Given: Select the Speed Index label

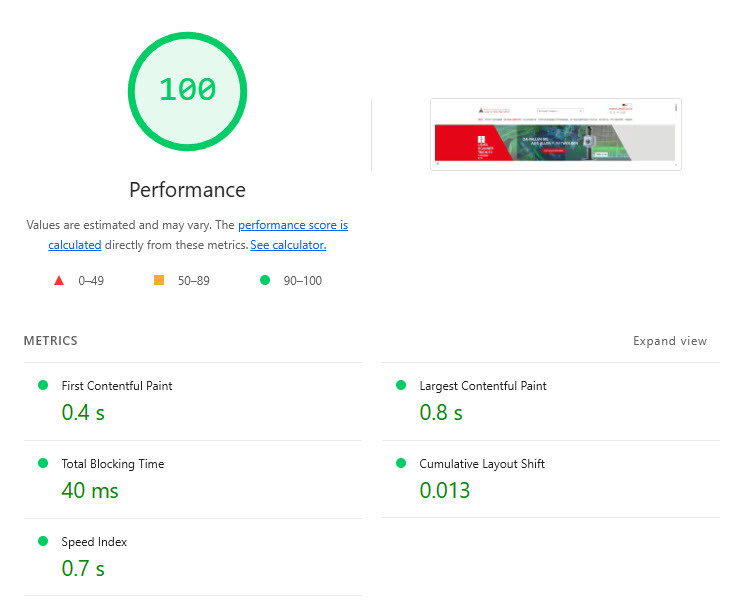Looking at the screenshot, I should [94, 542].
